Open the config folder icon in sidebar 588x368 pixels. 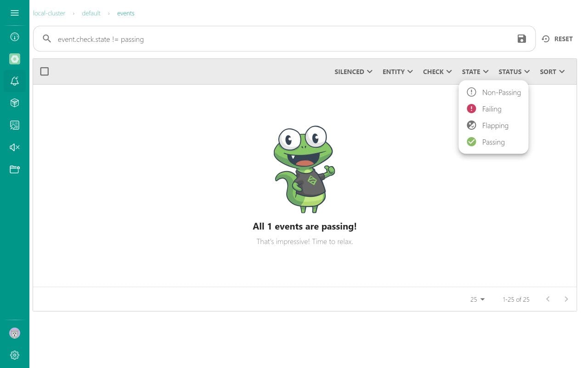(14, 169)
